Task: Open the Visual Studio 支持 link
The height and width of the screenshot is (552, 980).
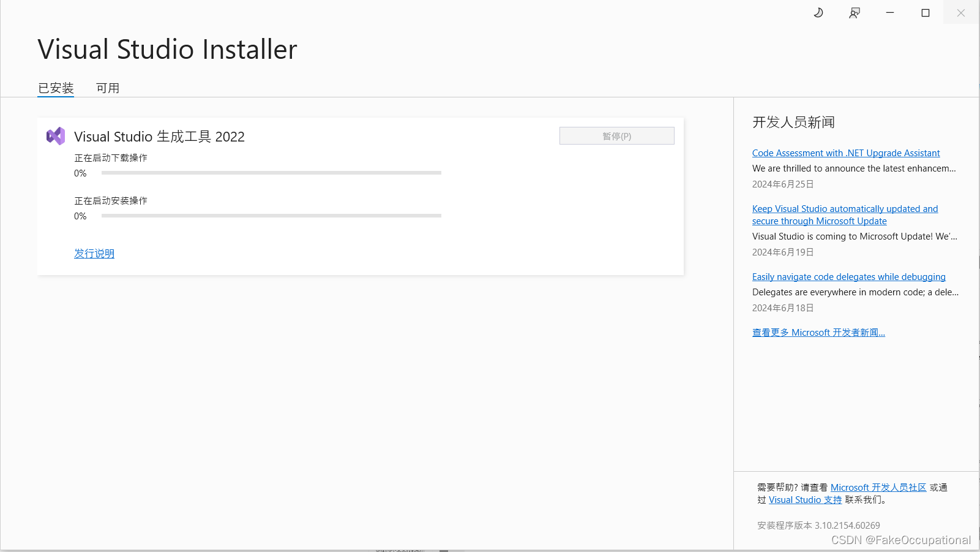Action: pyautogui.click(x=806, y=500)
